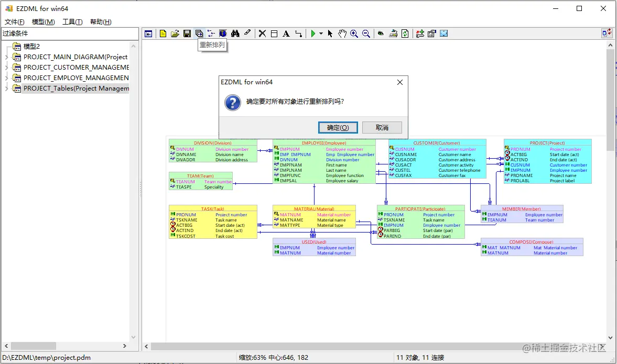The image size is (617, 364).
Task: Select the TEAM(Team) table header
Action: (200, 176)
